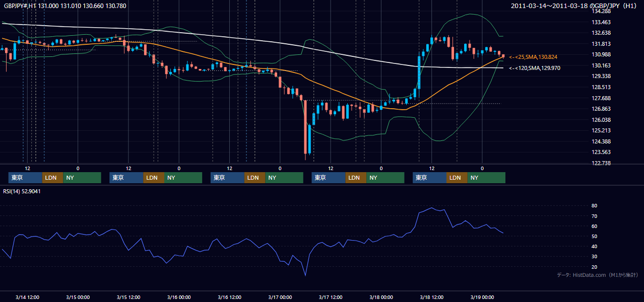Select the 3/15 00:00 date label
Image resolution: width=644 pixels, height=302 pixels.
coord(78,297)
